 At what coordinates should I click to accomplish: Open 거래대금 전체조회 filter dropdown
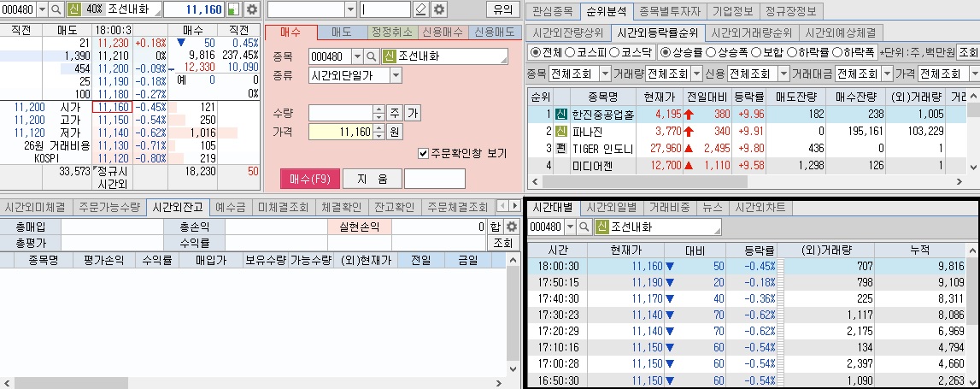pos(888,74)
